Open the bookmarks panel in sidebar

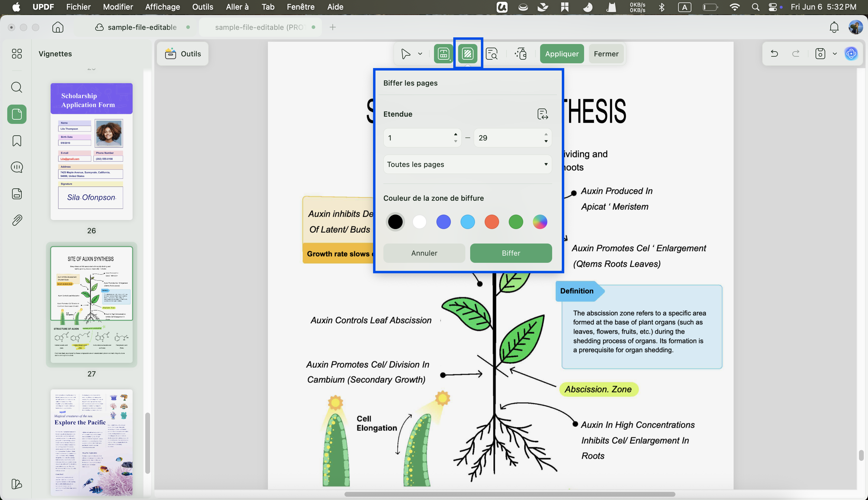(x=17, y=141)
